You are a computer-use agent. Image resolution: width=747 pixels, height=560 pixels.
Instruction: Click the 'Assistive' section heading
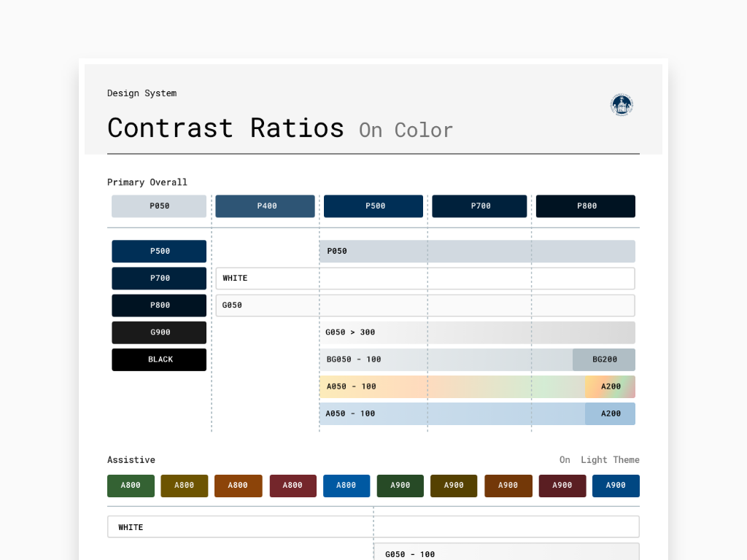pos(131,460)
